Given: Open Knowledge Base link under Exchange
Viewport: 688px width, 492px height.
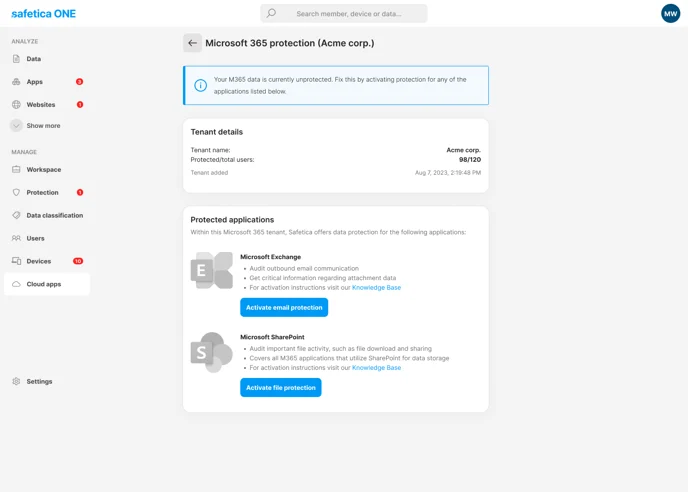Looking at the screenshot, I should coord(376,288).
